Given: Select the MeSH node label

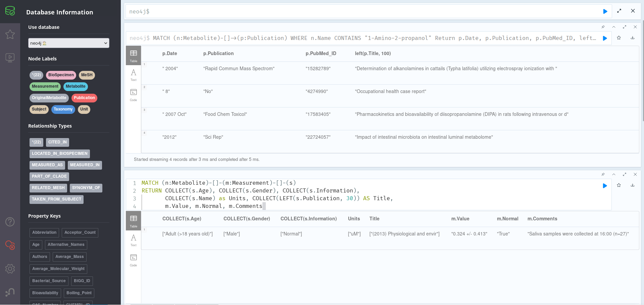Looking at the screenshot, I should click(87, 75).
